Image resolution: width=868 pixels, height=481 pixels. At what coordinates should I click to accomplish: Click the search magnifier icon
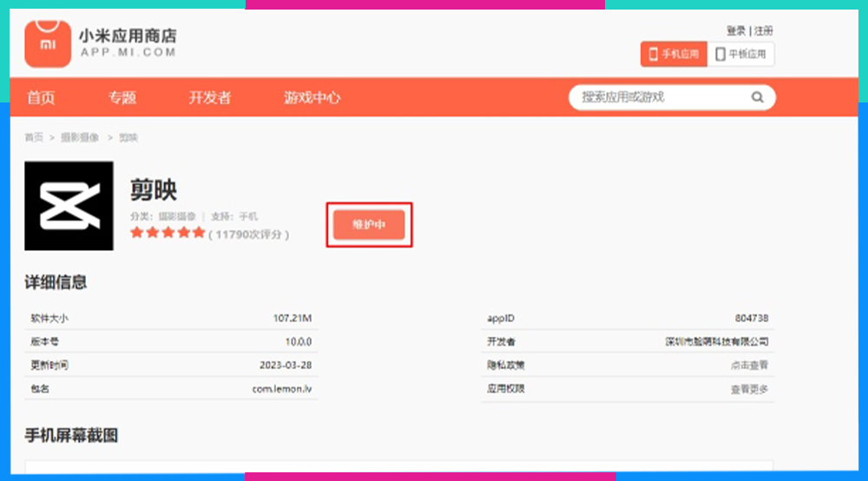tap(757, 97)
